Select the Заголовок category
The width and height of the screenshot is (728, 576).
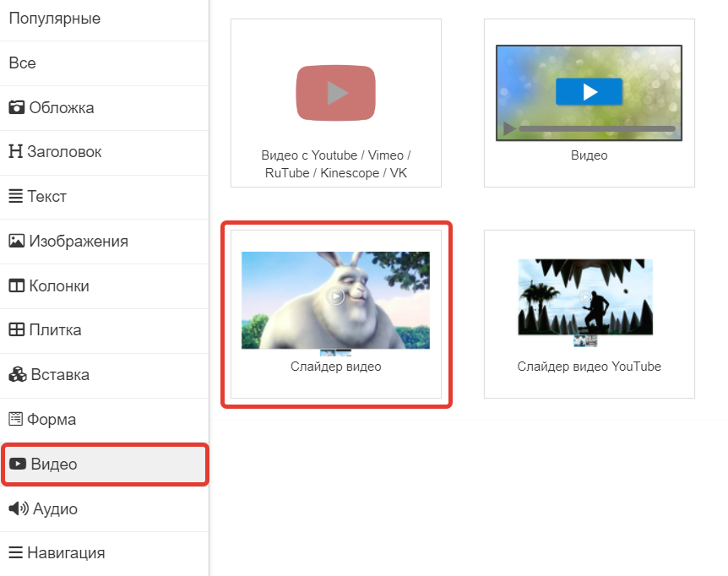point(104,152)
